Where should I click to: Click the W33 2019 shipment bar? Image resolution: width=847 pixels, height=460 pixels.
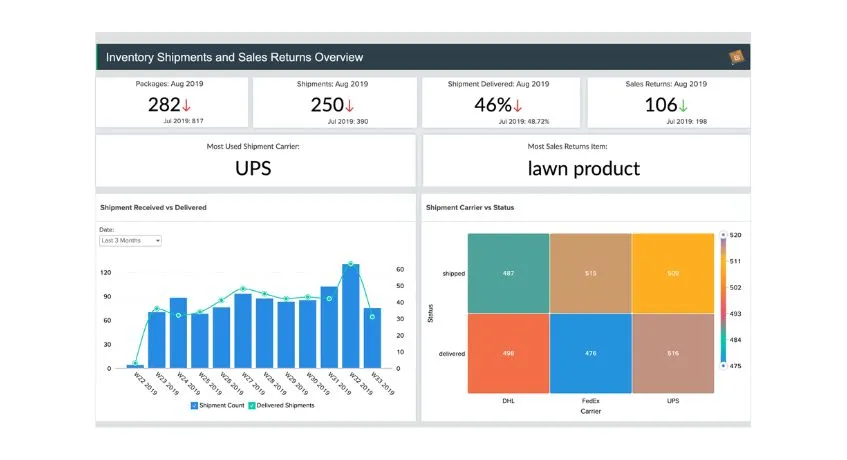[x=372, y=339]
